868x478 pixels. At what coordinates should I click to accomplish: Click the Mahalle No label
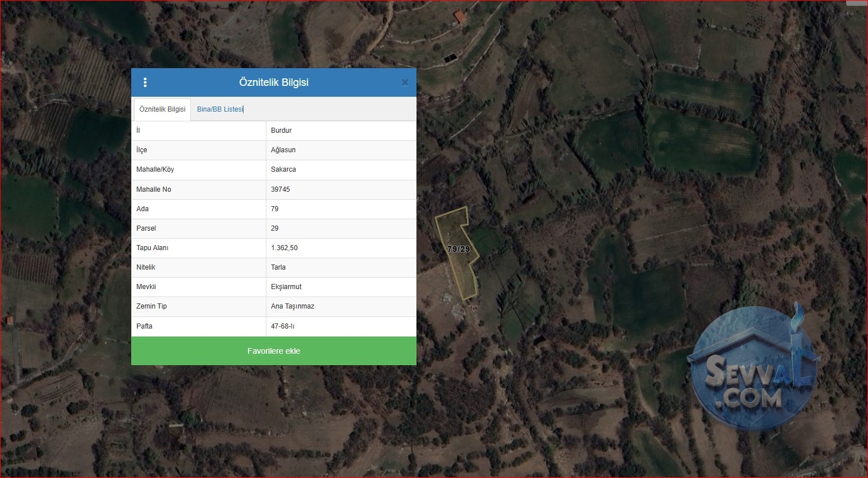pos(154,189)
